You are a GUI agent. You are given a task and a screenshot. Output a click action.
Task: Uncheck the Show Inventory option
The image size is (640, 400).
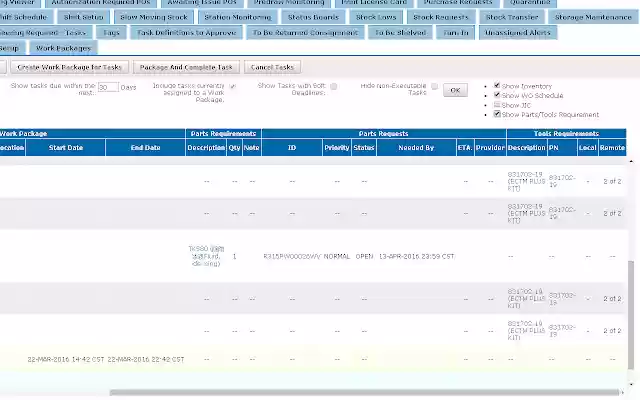click(x=497, y=85)
